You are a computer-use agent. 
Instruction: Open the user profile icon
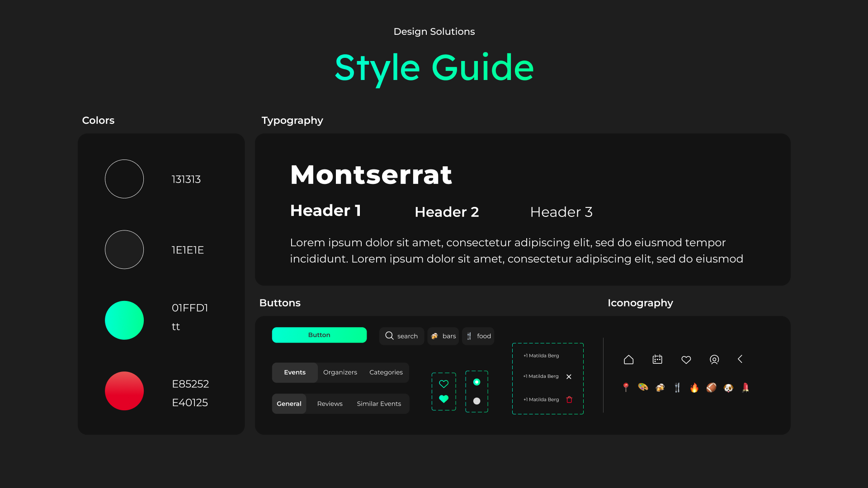click(x=714, y=360)
